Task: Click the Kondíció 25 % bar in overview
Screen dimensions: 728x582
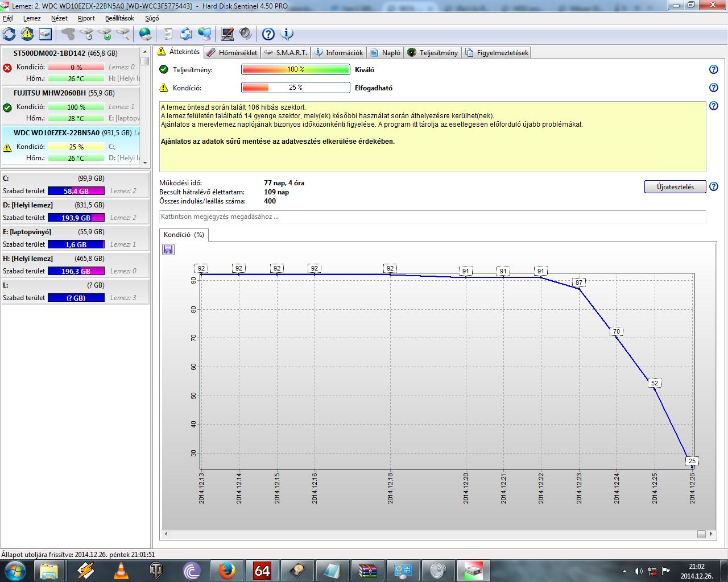Action: (x=296, y=88)
